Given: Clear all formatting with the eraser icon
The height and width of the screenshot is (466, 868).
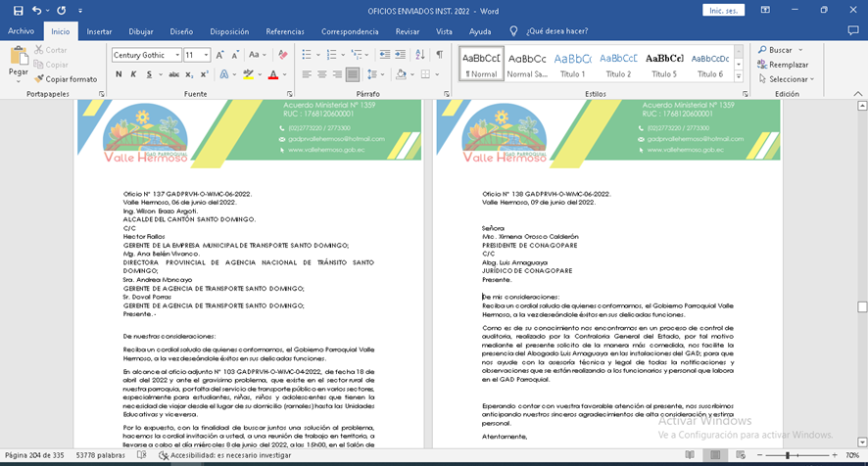Looking at the screenshot, I should [283, 55].
